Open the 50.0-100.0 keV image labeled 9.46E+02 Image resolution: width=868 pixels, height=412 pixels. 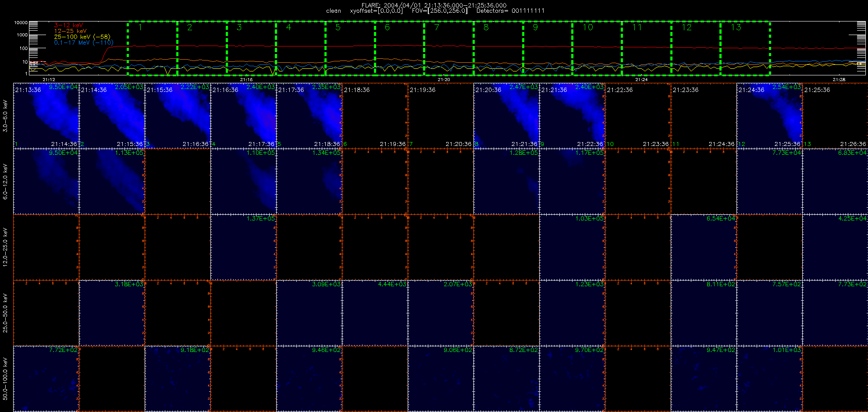tap(309, 379)
